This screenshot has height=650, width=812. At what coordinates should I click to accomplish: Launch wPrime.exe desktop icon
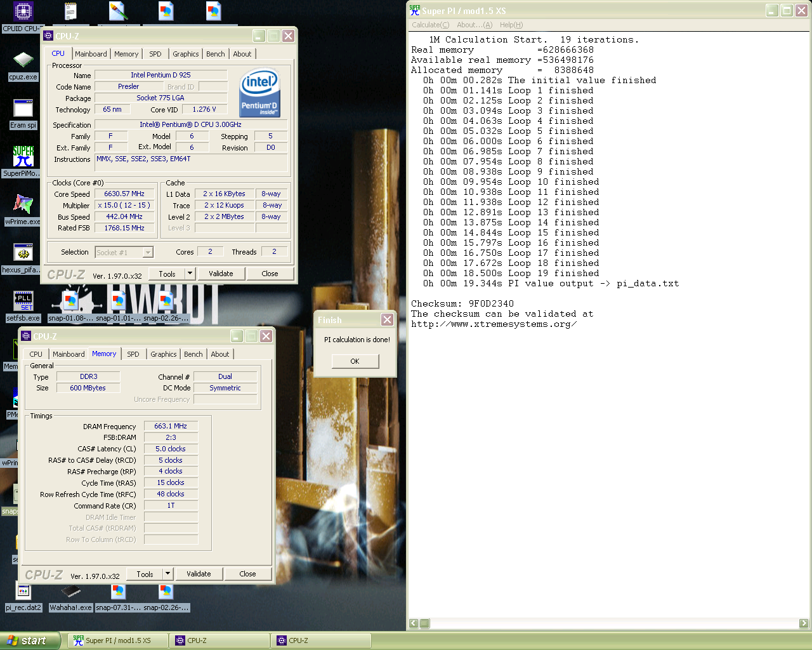pos(23,210)
